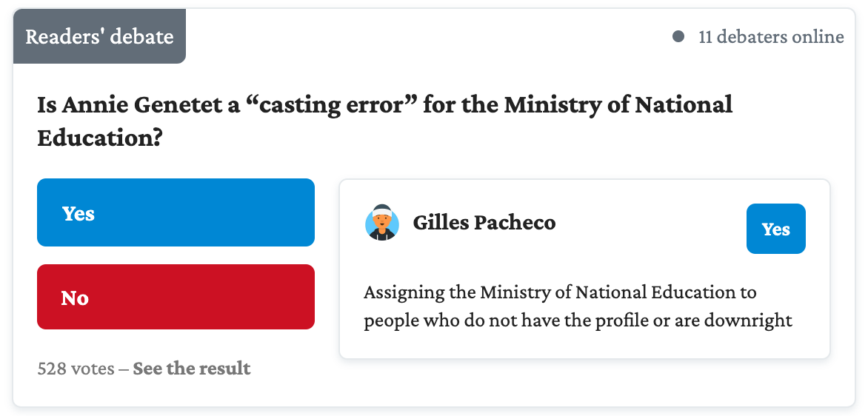Click the Readers' debate label tab
This screenshot has height=416, width=868.
[x=99, y=36]
